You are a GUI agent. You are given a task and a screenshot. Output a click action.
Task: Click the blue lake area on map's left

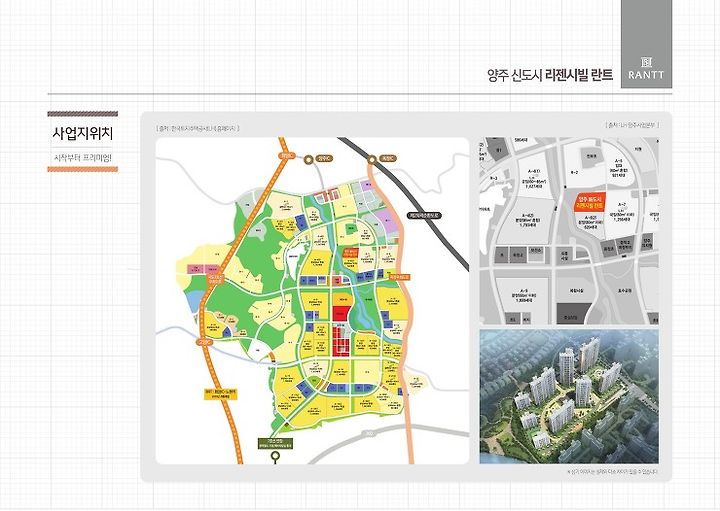tap(193, 301)
